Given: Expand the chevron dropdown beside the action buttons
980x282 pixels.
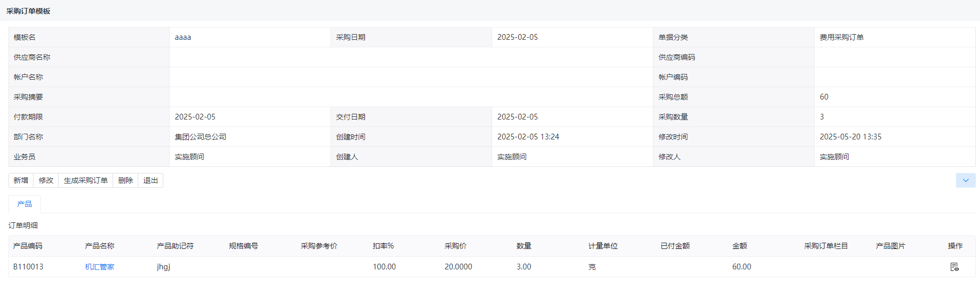Looking at the screenshot, I should 965,180.
